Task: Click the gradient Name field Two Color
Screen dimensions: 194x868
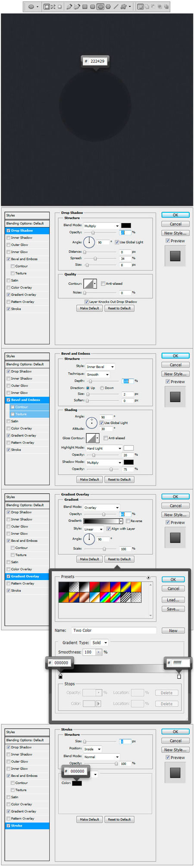Action: 113,631
